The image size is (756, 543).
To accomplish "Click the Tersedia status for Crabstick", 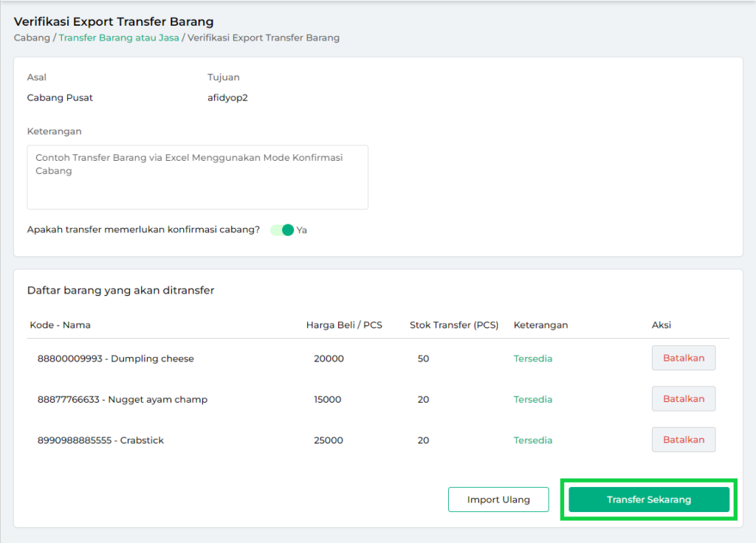I will coord(532,440).
